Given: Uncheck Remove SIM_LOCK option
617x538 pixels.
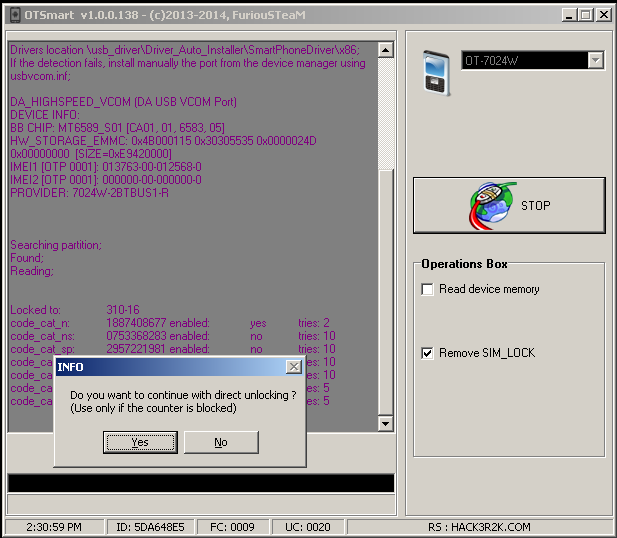Looking at the screenshot, I should pyautogui.click(x=428, y=353).
